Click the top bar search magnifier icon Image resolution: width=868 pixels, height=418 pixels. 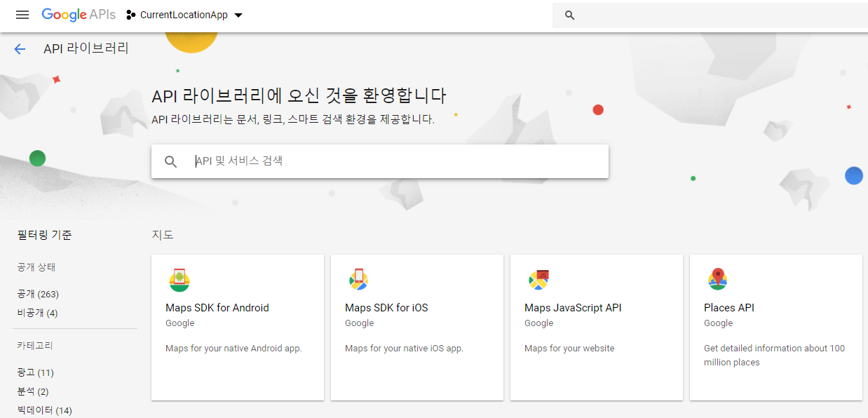click(569, 15)
